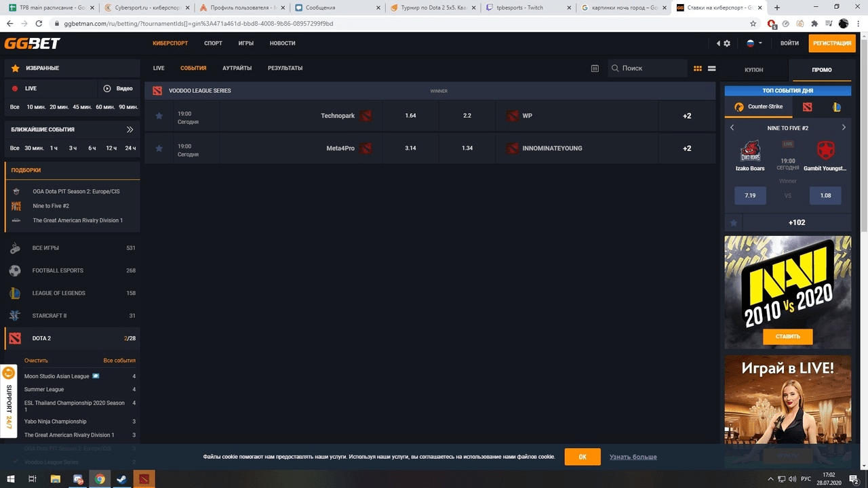Open the Избранные favorites star section
The image size is (868, 488).
coord(71,68)
